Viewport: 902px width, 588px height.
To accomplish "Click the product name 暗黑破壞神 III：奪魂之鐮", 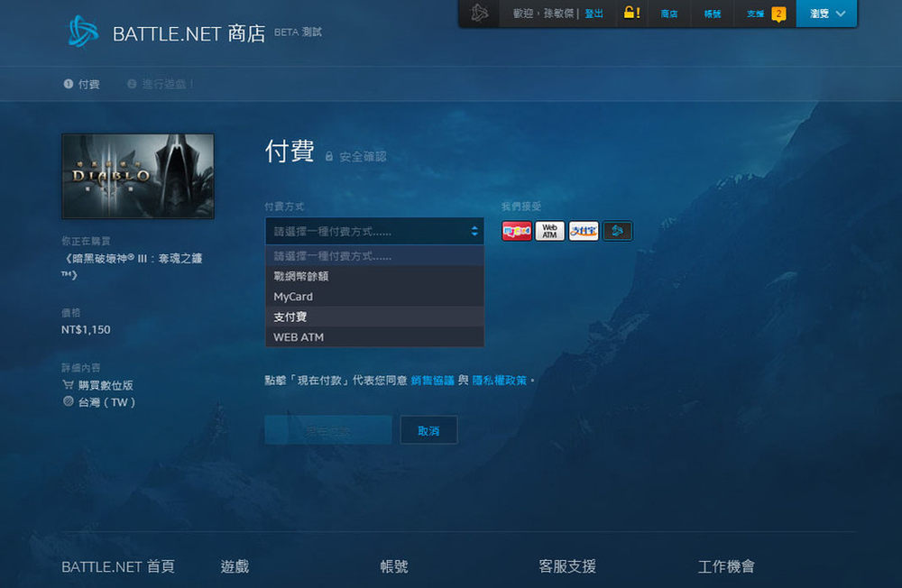I will [x=133, y=266].
